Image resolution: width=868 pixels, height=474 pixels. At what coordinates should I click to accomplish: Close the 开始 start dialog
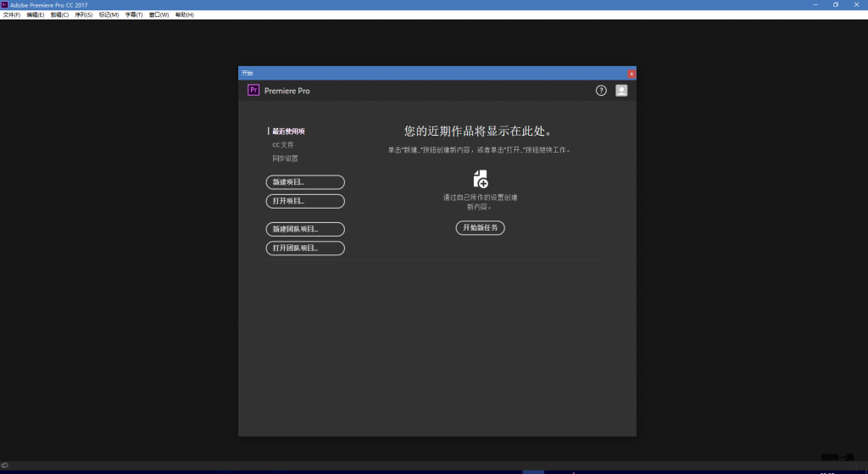point(632,74)
